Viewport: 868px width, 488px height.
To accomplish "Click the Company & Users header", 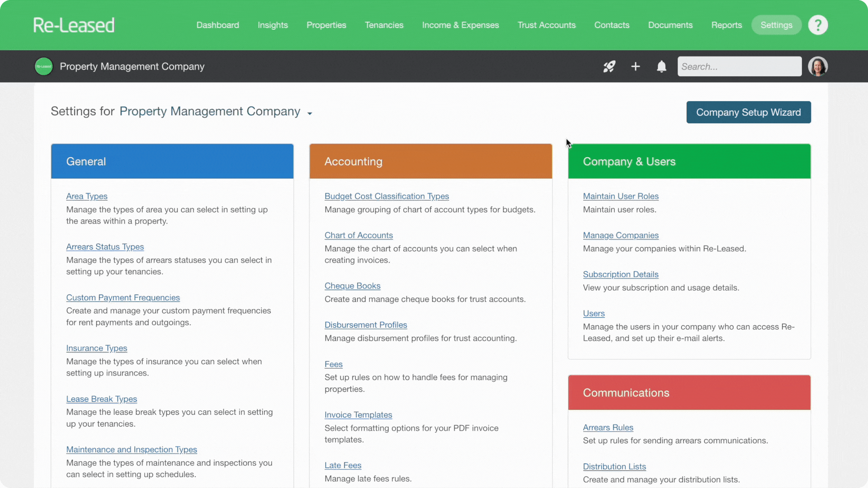I will tap(689, 161).
